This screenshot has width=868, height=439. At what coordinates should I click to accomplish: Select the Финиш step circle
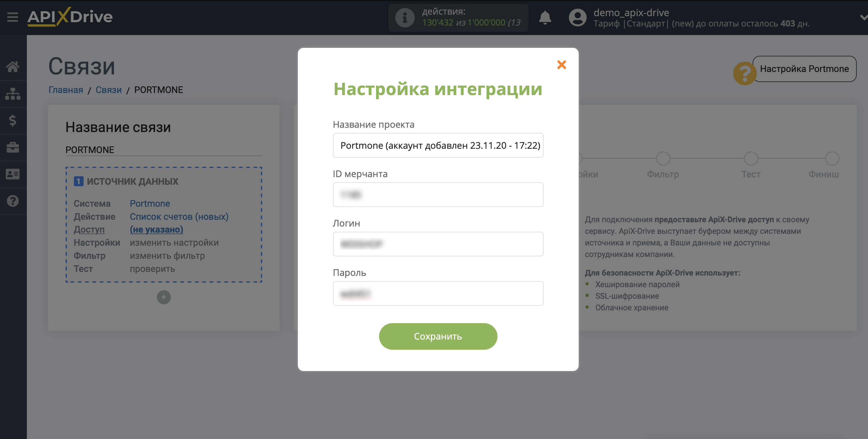[832, 159]
